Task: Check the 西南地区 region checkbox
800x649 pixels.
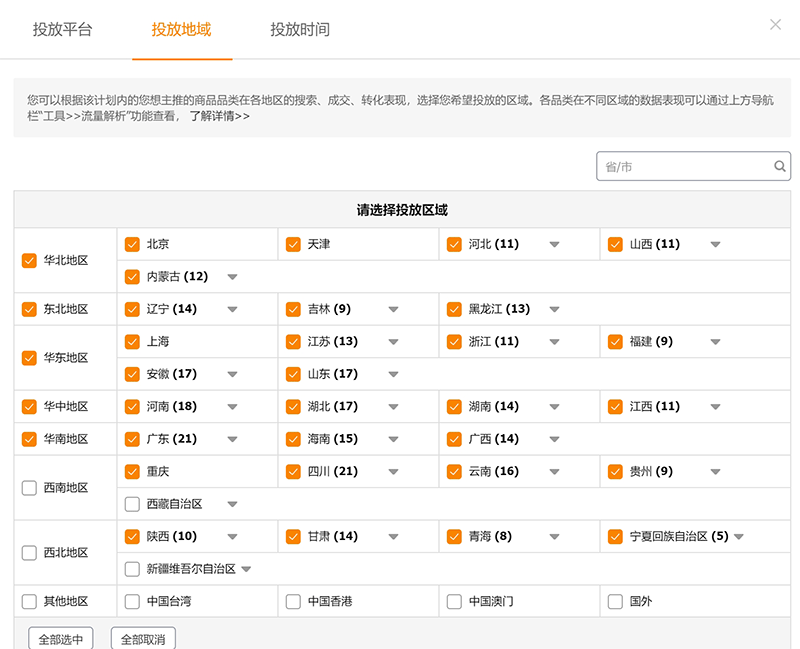Action: click(29, 488)
